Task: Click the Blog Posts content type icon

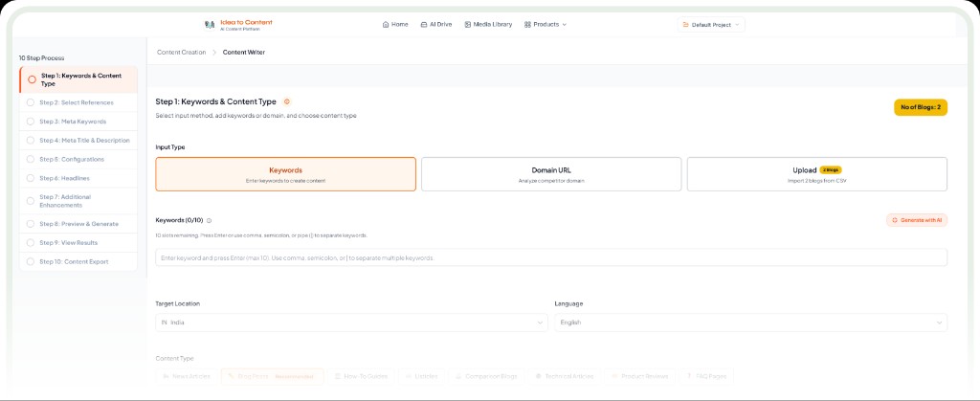Action: click(232, 377)
